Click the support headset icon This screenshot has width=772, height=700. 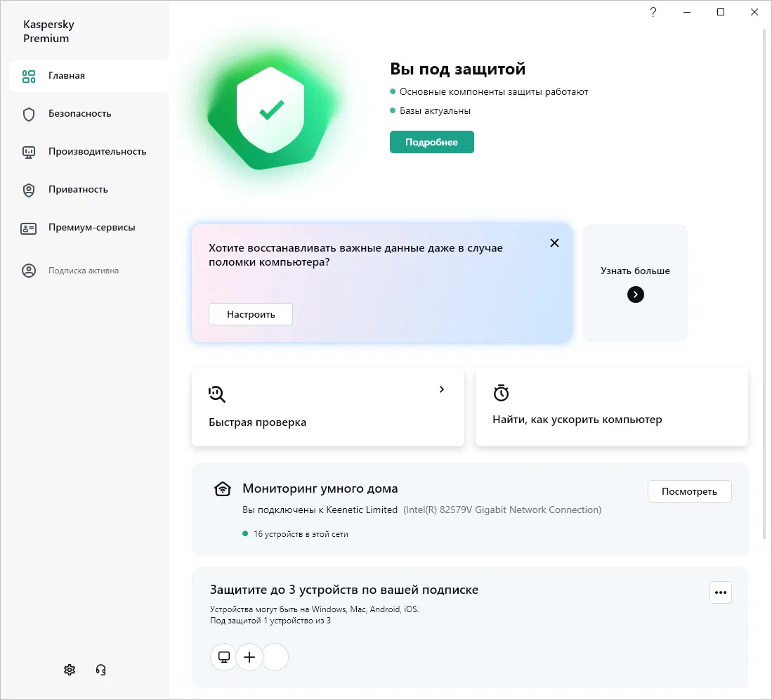point(100,670)
